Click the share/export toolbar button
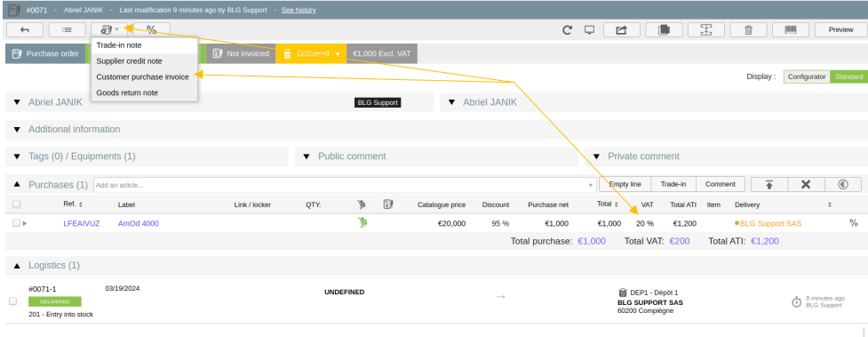Viewport: 868px width, 337px height. pos(621,30)
